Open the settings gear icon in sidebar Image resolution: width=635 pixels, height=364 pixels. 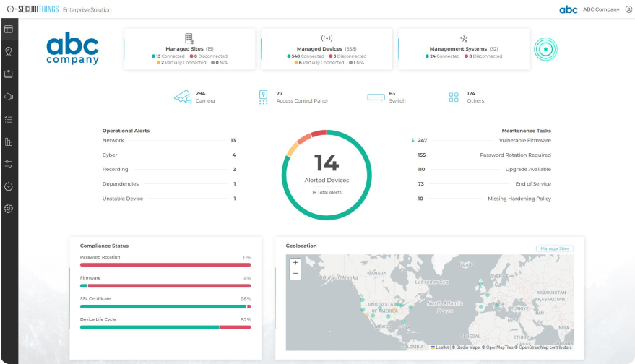tap(9, 209)
